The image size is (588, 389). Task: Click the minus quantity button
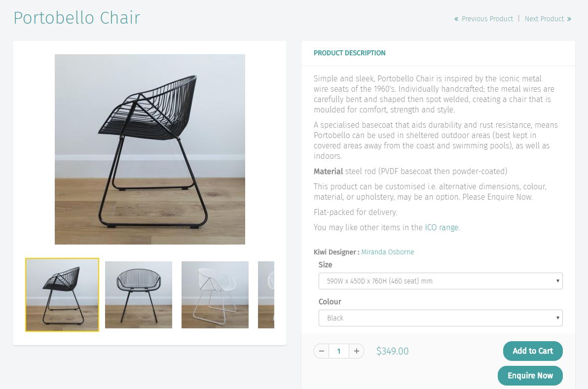coord(321,351)
